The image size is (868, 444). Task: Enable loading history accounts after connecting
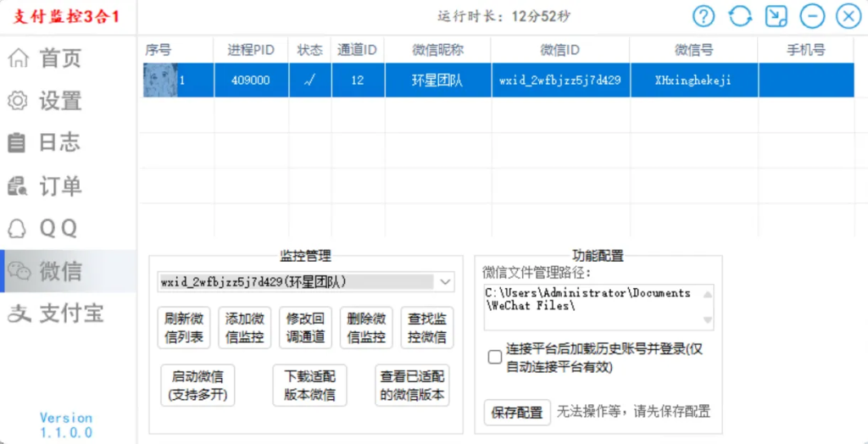(495, 357)
